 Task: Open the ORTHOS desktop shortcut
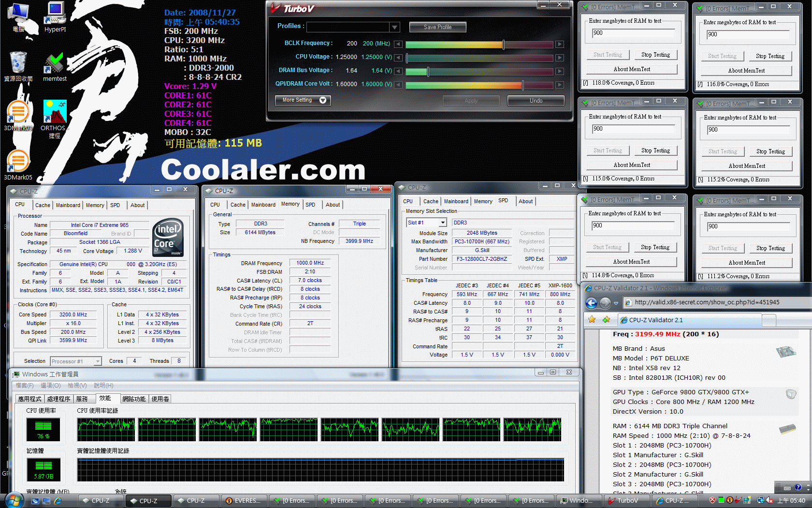(55, 119)
